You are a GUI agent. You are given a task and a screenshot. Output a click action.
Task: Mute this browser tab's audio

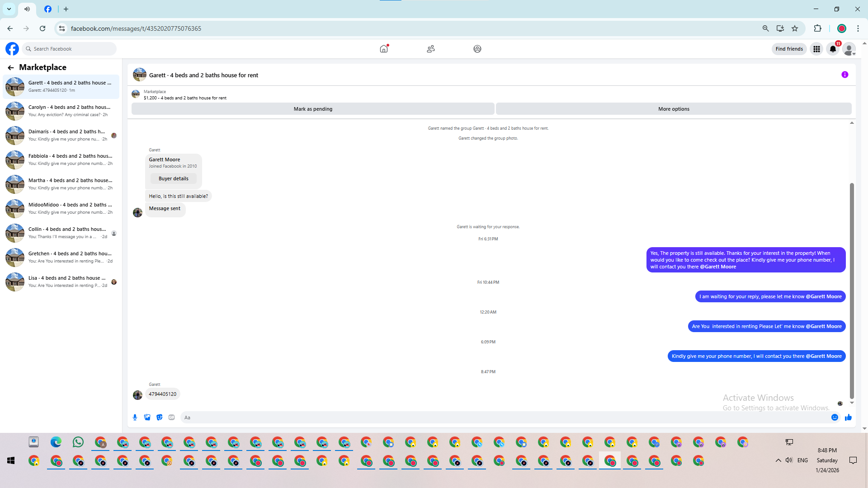coord(27,9)
